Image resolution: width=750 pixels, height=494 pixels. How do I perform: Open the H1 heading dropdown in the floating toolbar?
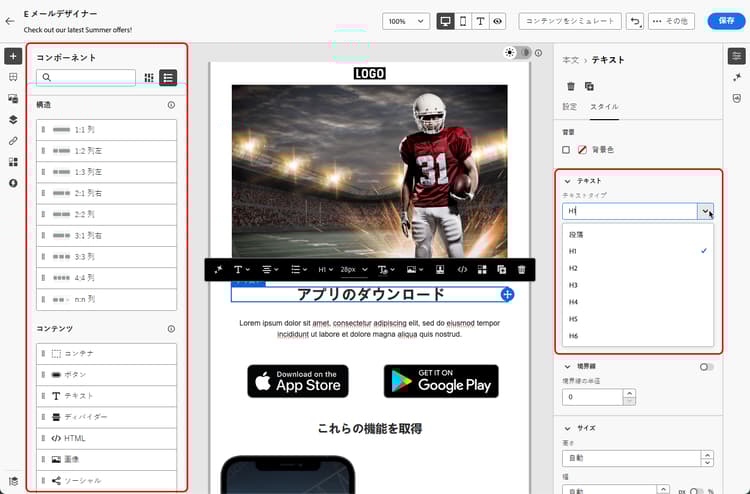pos(325,270)
